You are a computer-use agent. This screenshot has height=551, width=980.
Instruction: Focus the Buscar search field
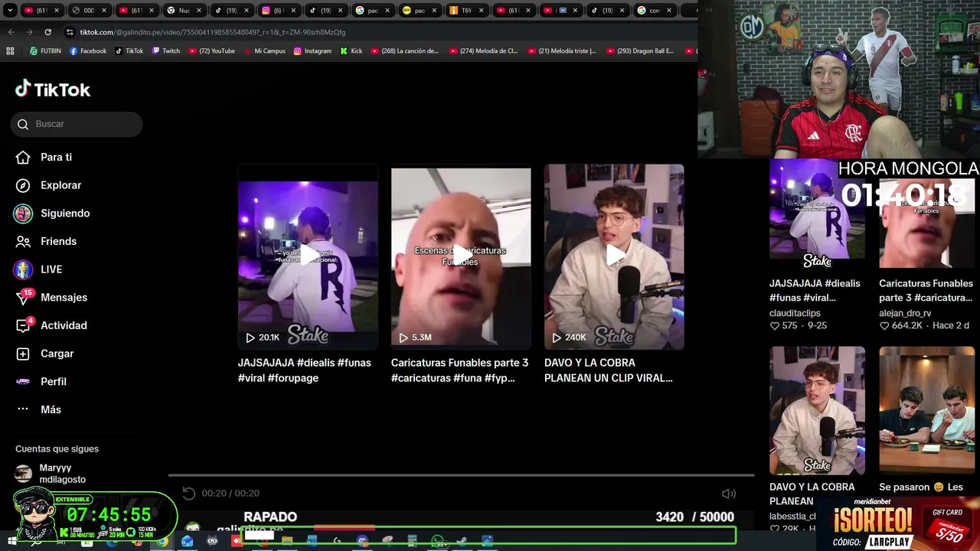(77, 124)
